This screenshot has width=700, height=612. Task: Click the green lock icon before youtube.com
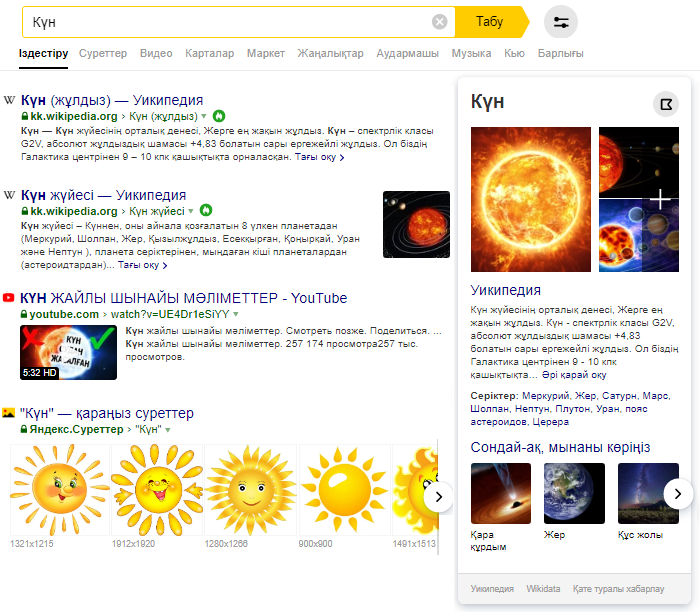click(24, 314)
